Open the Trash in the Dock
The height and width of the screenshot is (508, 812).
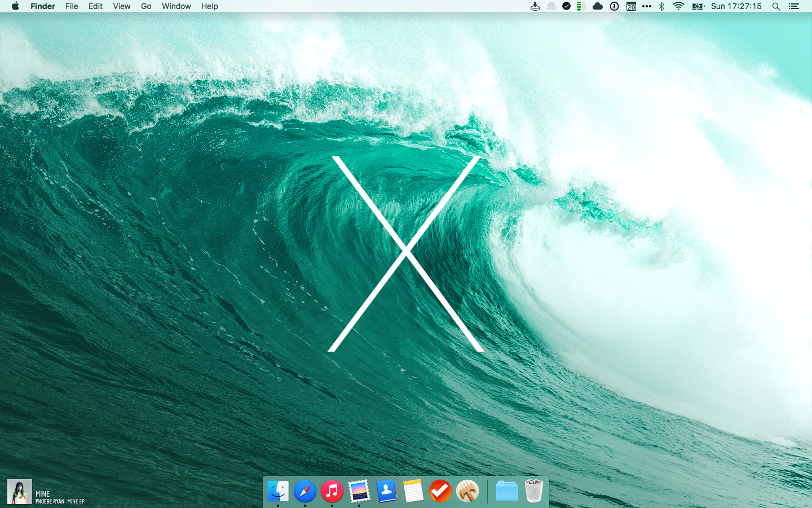(534, 491)
